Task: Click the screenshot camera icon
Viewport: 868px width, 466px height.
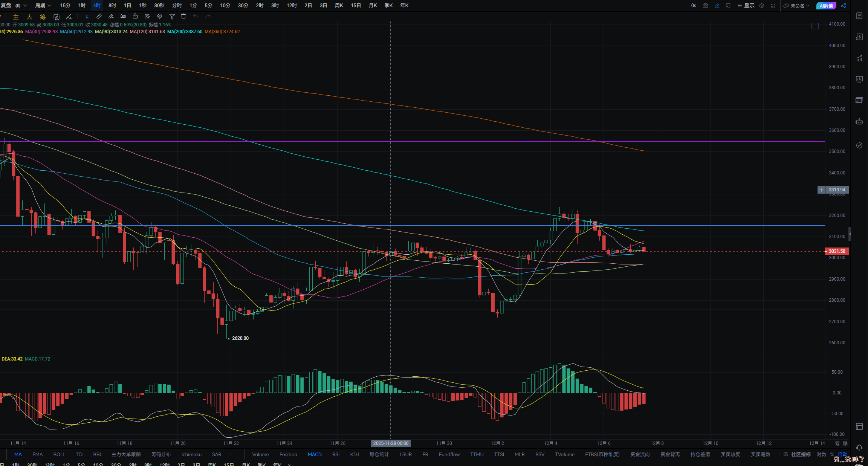Action: coord(705,6)
